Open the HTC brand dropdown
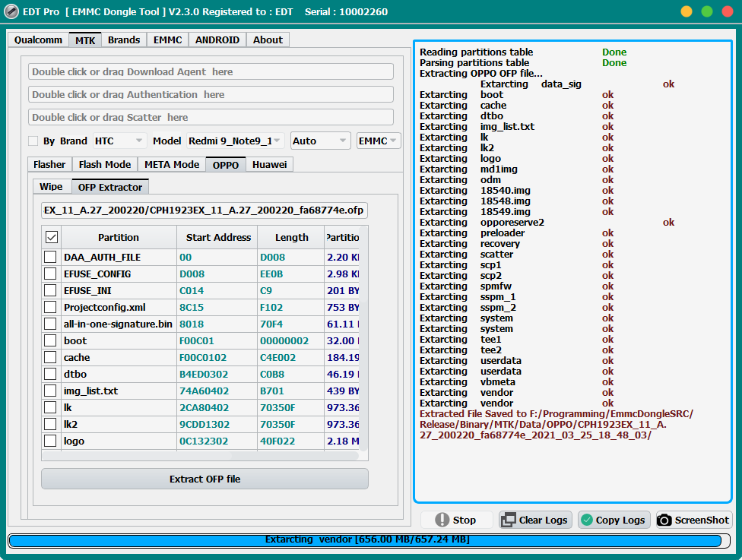This screenshot has height=560, width=742. [119, 141]
